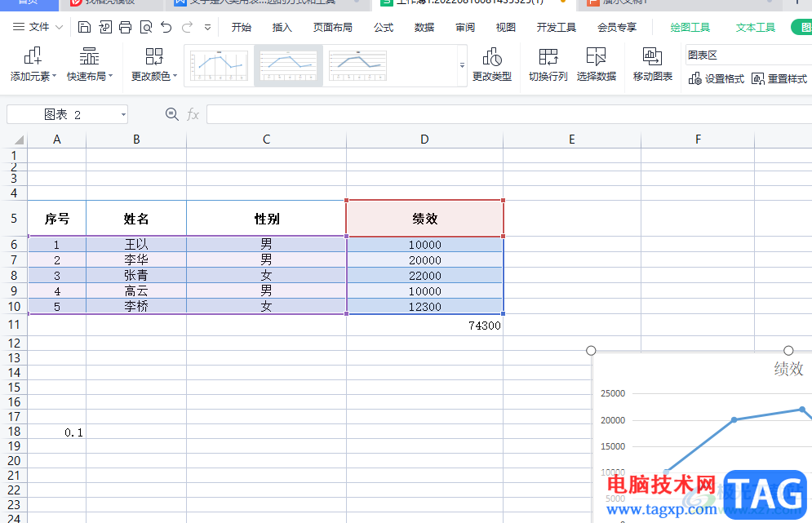Click the Print Preview icon
This screenshot has height=523, width=812.
click(146, 27)
